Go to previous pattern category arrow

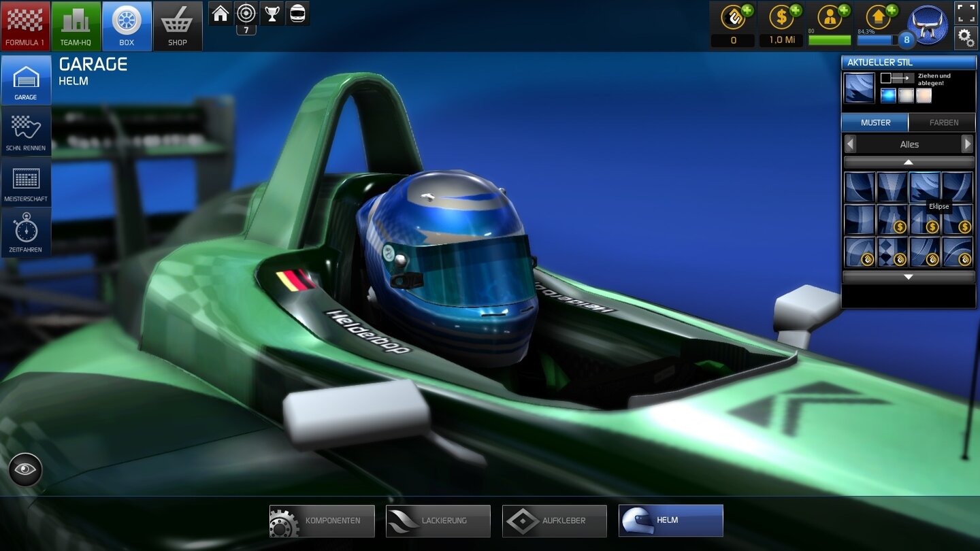click(850, 144)
